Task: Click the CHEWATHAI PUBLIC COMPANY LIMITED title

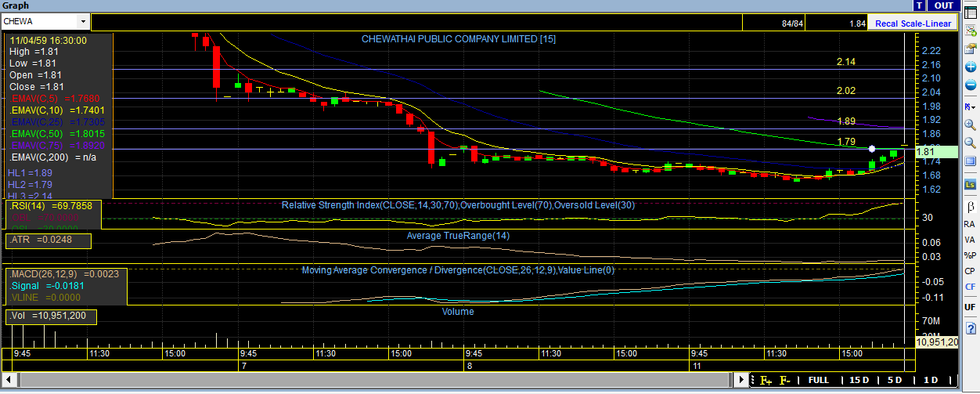Action: [459, 38]
